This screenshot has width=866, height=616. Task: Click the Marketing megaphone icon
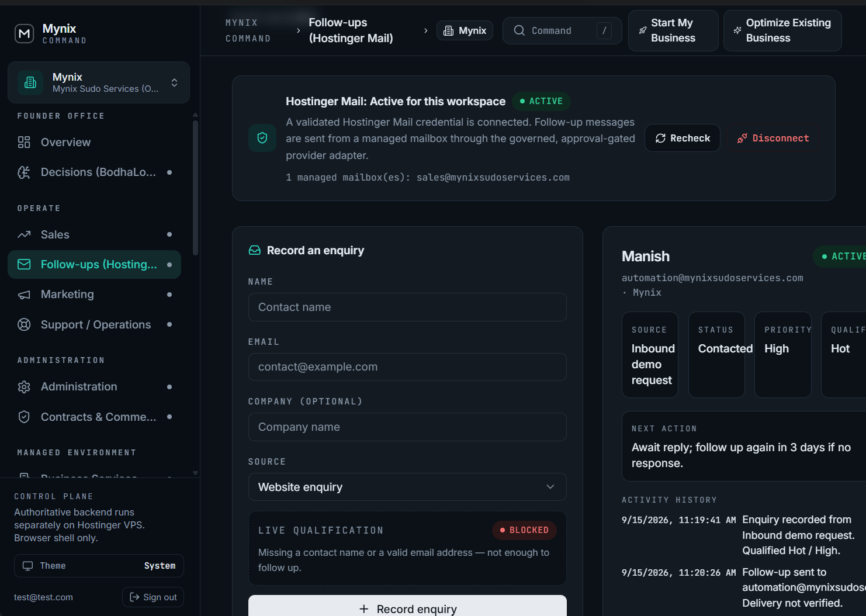pyautogui.click(x=24, y=295)
